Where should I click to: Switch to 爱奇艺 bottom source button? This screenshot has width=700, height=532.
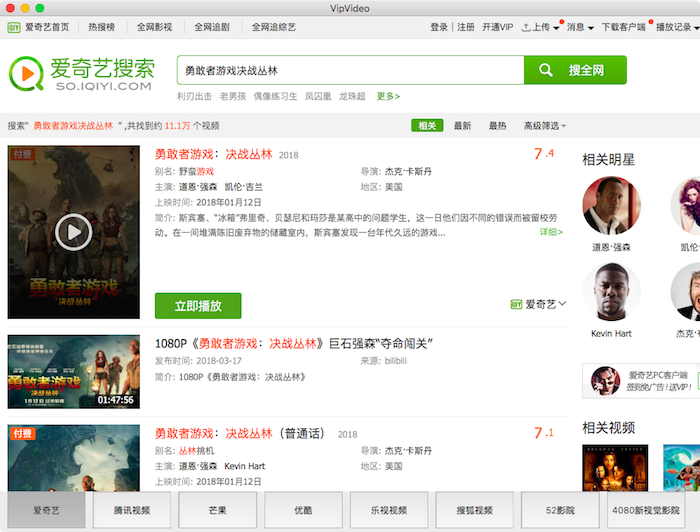point(46,510)
